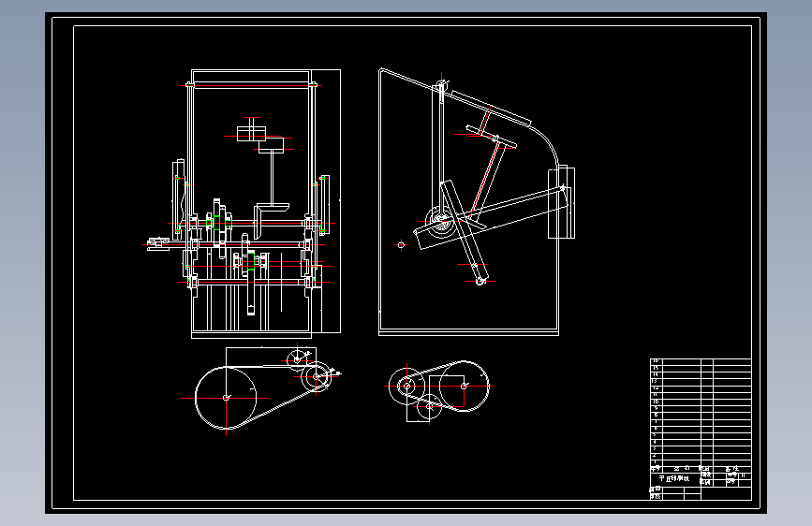Click parts list row number 10

tap(656, 402)
